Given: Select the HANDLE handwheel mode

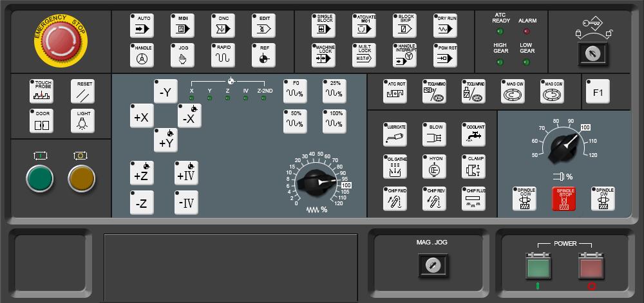Looking at the screenshot, I should (142, 55).
